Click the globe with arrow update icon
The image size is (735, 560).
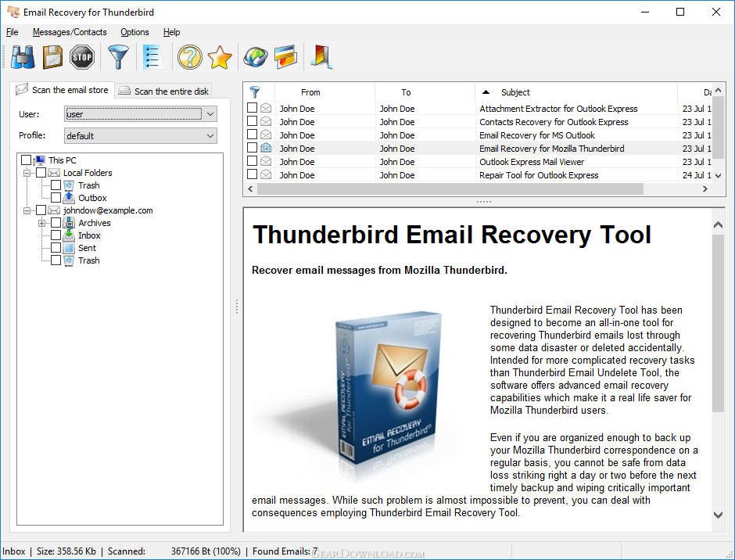pos(256,57)
